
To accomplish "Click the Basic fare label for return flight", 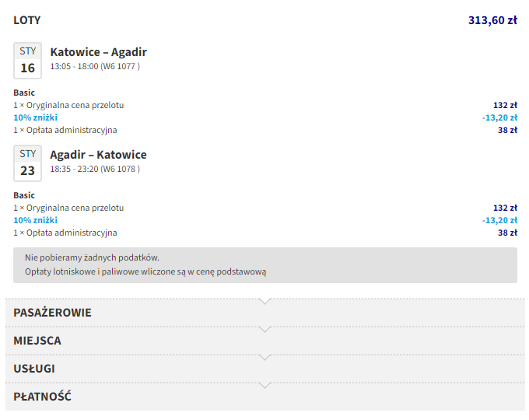I will pyautogui.click(x=24, y=195).
